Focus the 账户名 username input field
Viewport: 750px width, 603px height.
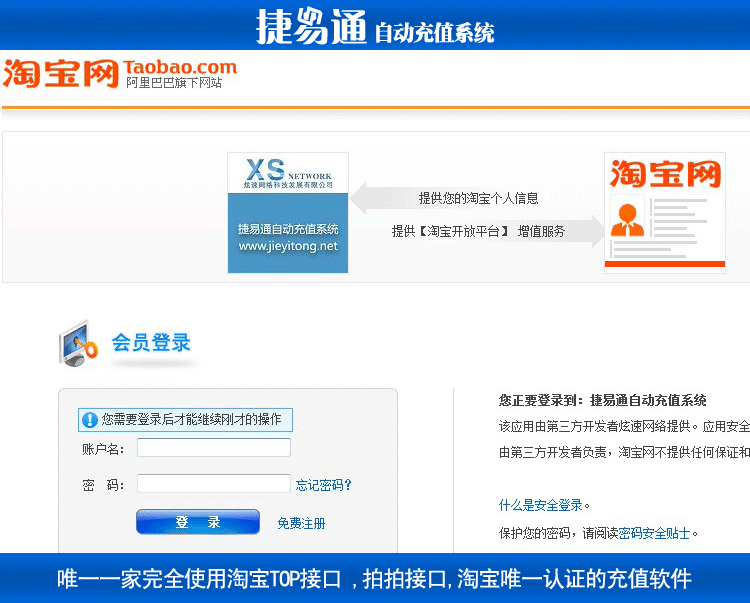(x=213, y=448)
